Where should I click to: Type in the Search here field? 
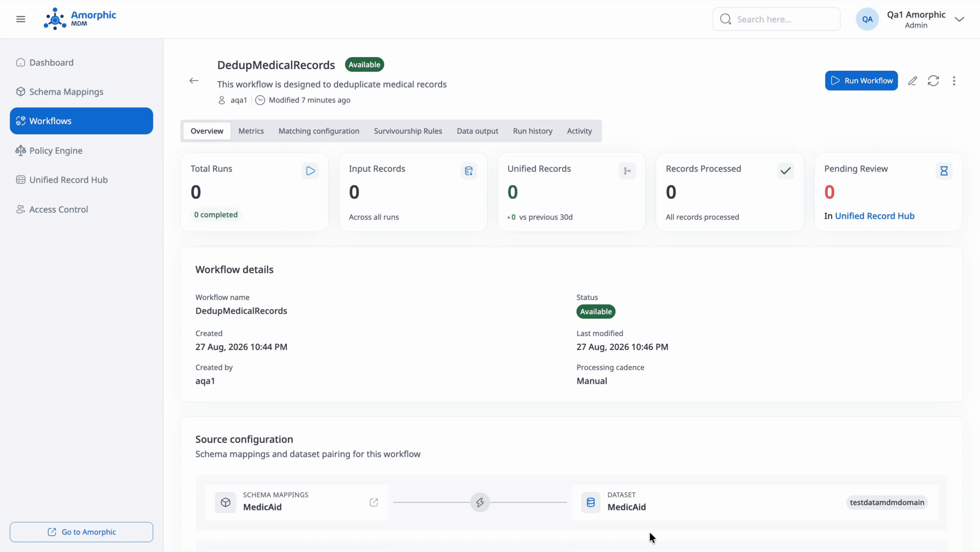776,19
